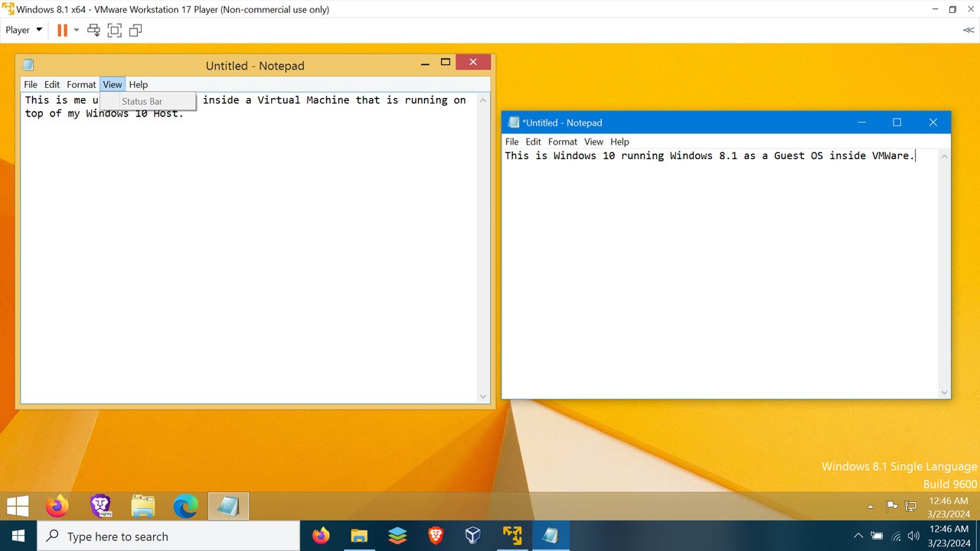The height and width of the screenshot is (551, 980).
Task: Open Microsoft Edge in the Windows 8.1 taskbar
Action: 185,506
